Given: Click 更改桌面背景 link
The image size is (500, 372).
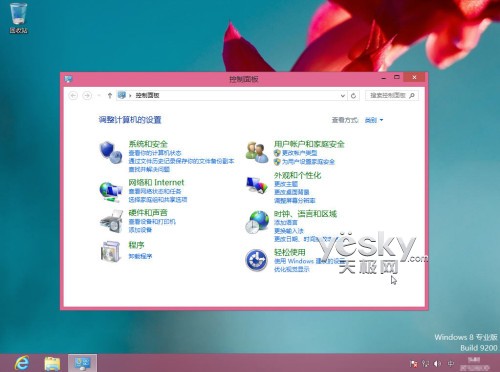Looking at the screenshot, I should [292, 192].
